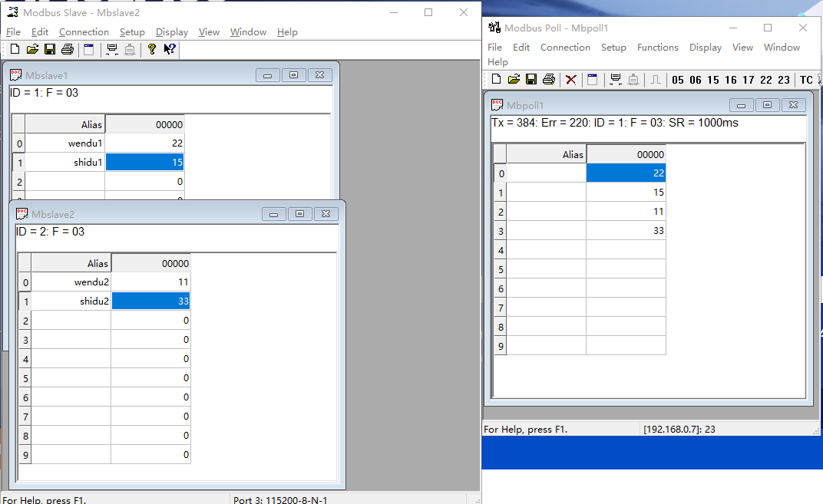The image size is (823, 504).
Task: Click the red X delete icon in Modbus Poll
Action: point(571,80)
